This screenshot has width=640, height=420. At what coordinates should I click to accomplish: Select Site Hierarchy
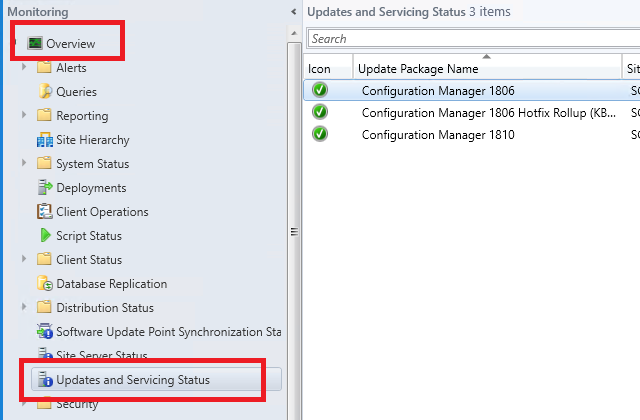pos(93,140)
